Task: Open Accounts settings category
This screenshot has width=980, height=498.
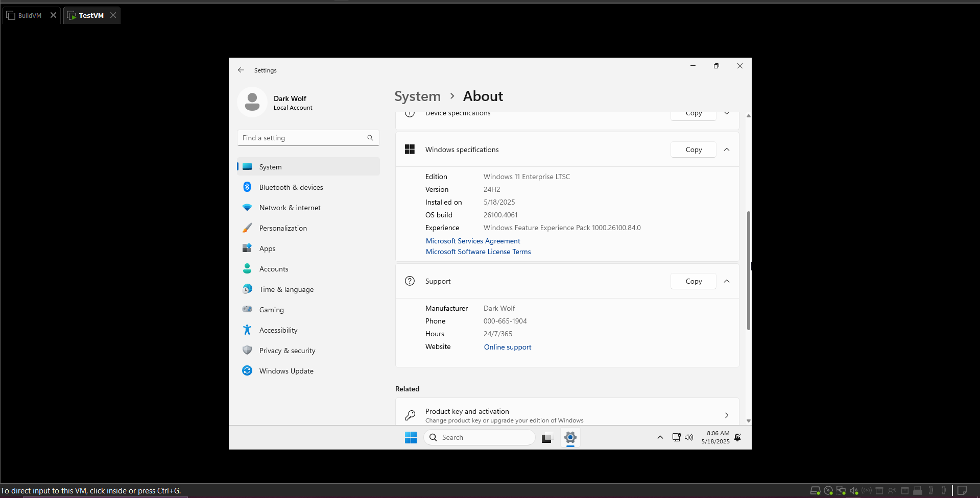Action: pos(308,269)
